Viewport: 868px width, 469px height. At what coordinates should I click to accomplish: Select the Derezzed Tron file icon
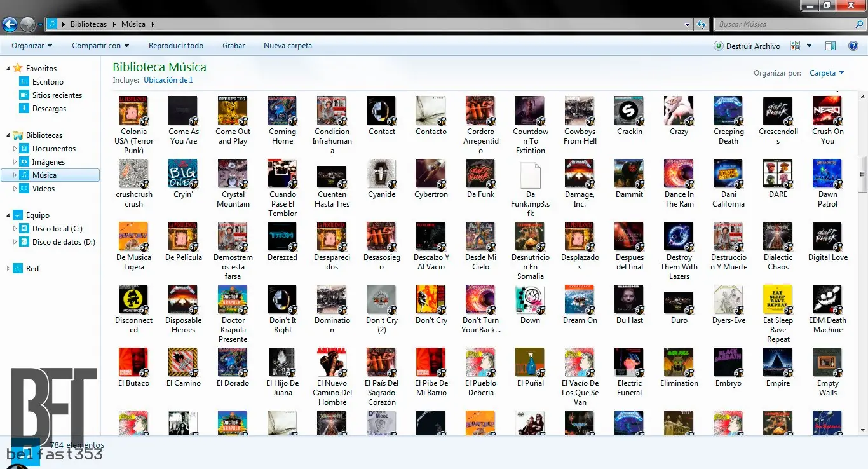[x=282, y=236]
